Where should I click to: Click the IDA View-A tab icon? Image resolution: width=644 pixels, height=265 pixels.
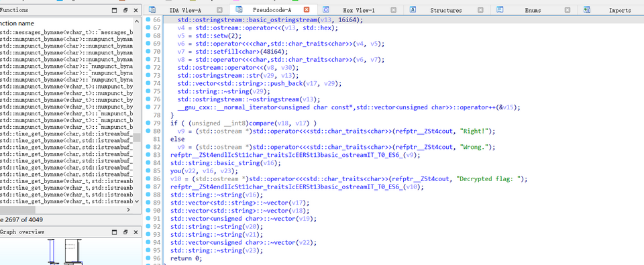152,10
